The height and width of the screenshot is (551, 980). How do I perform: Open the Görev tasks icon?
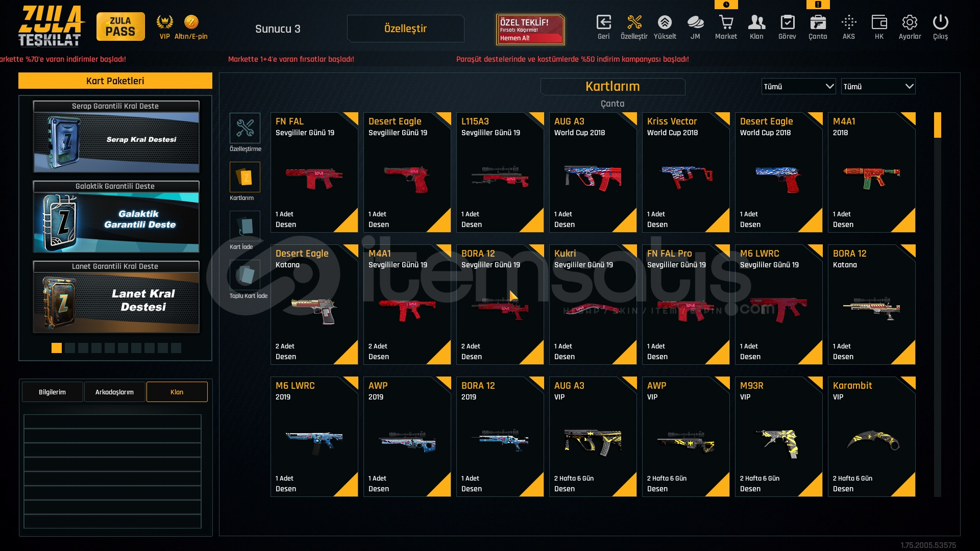point(787,27)
